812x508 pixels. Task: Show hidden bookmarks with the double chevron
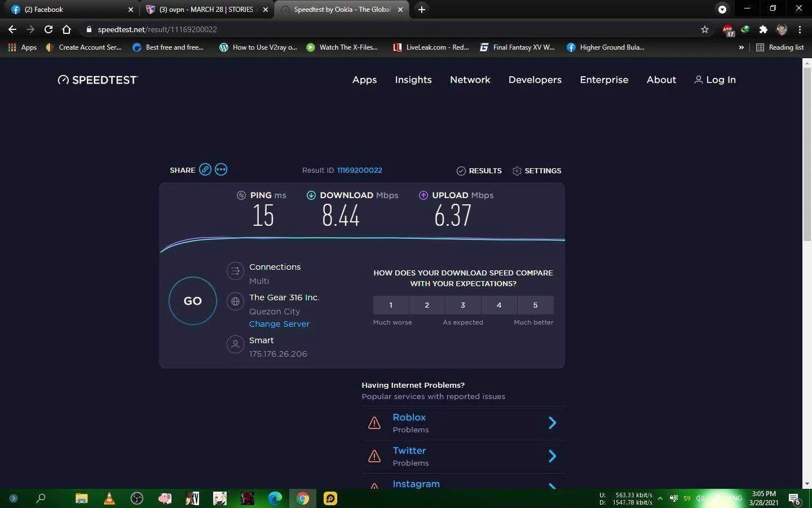click(x=741, y=47)
